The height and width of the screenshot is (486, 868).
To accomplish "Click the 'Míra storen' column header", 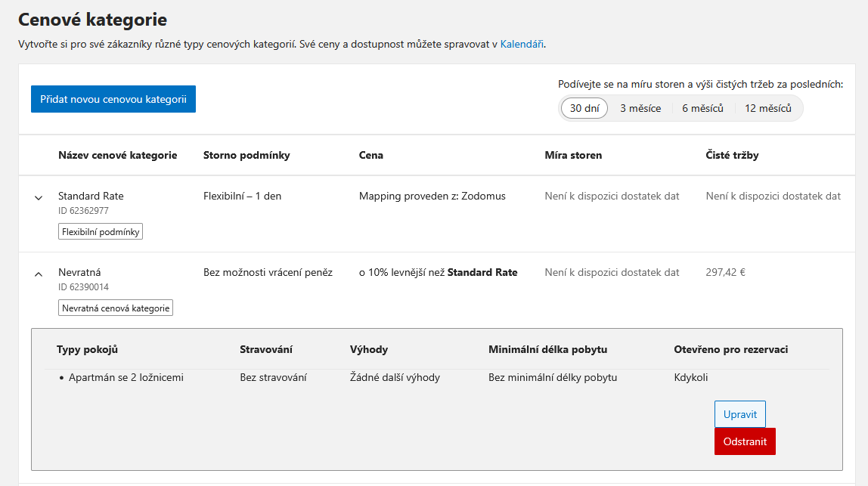I will (573, 155).
